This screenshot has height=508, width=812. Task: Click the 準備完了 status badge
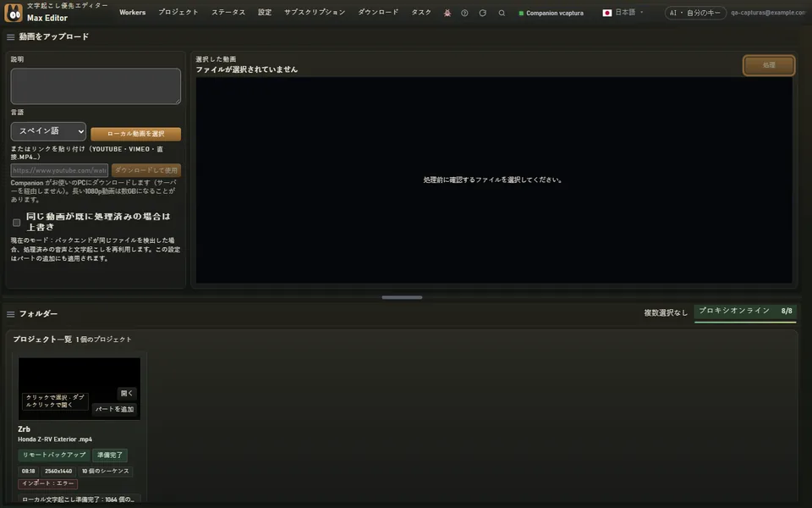tap(110, 456)
